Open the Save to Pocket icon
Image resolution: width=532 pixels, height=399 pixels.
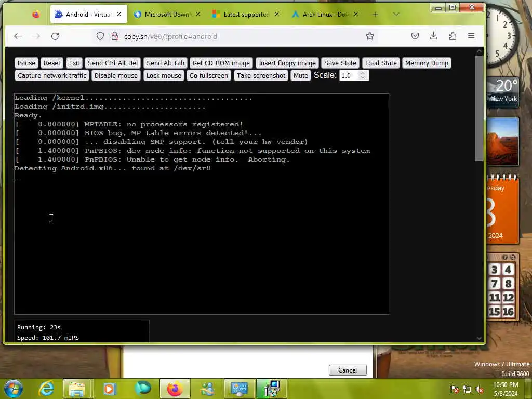(x=415, y=36)
